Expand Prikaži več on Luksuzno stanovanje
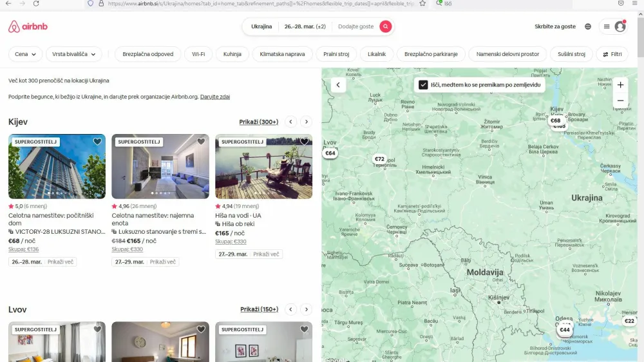 pos(163,262)
